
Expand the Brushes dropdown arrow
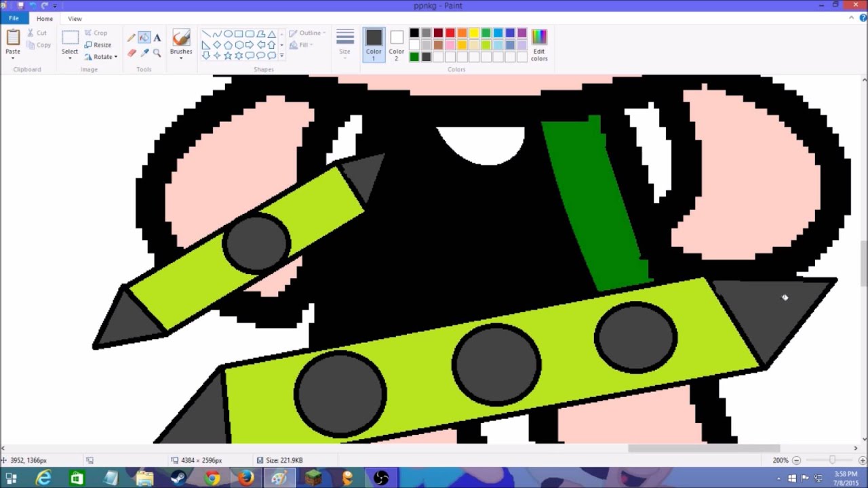click(x=181, y=58)
